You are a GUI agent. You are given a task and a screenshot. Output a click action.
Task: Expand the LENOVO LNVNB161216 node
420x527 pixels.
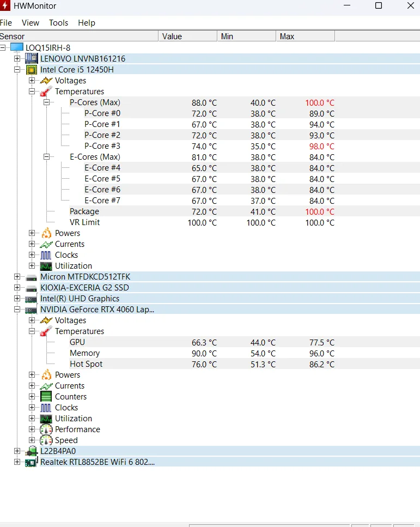click(x=17, y=58)
